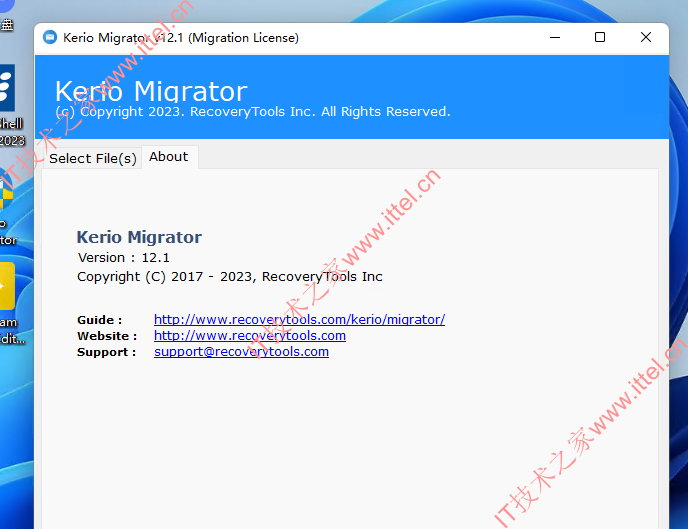This screenshot has width=688, height=529.
Task: Visit the http://www.recoverytools.com website link
Action: [x=250, y=336]
